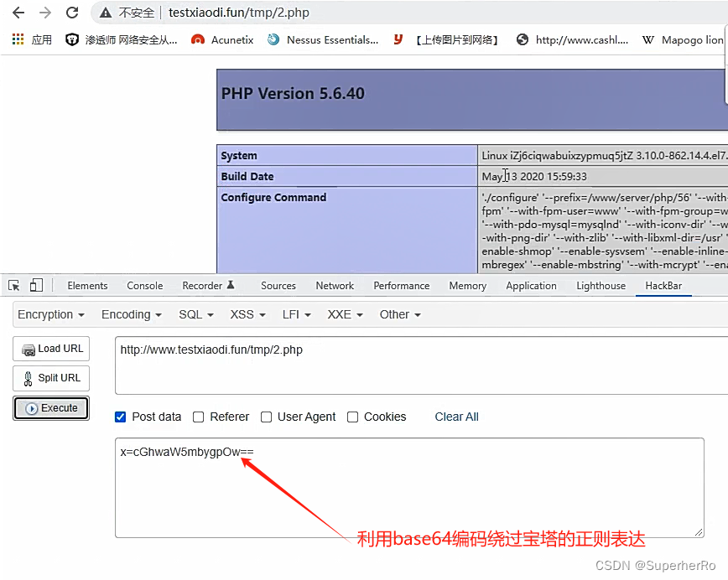This screenshot has height=580, width=728.
Task: Open the 渗透师 网络安全 bookmark shield icon
Action: [72, 39]
